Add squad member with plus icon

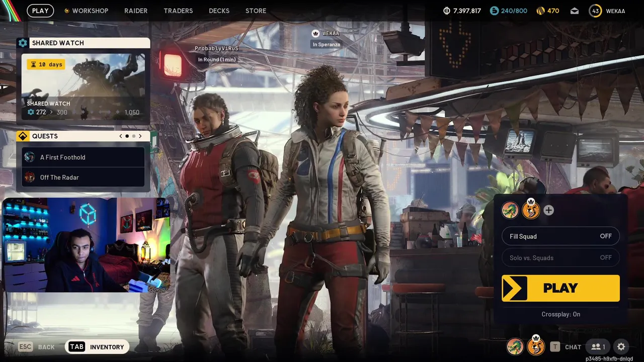coord(548,210)
